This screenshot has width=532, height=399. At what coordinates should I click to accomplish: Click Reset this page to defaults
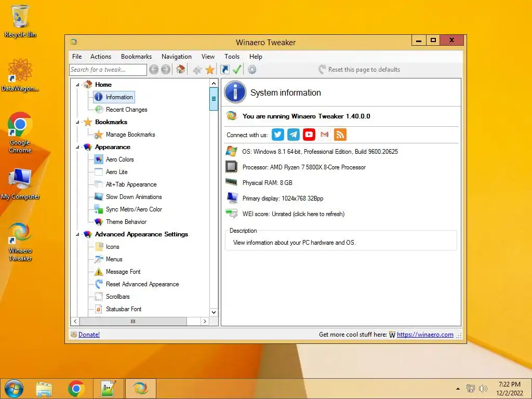click(360, 70)
